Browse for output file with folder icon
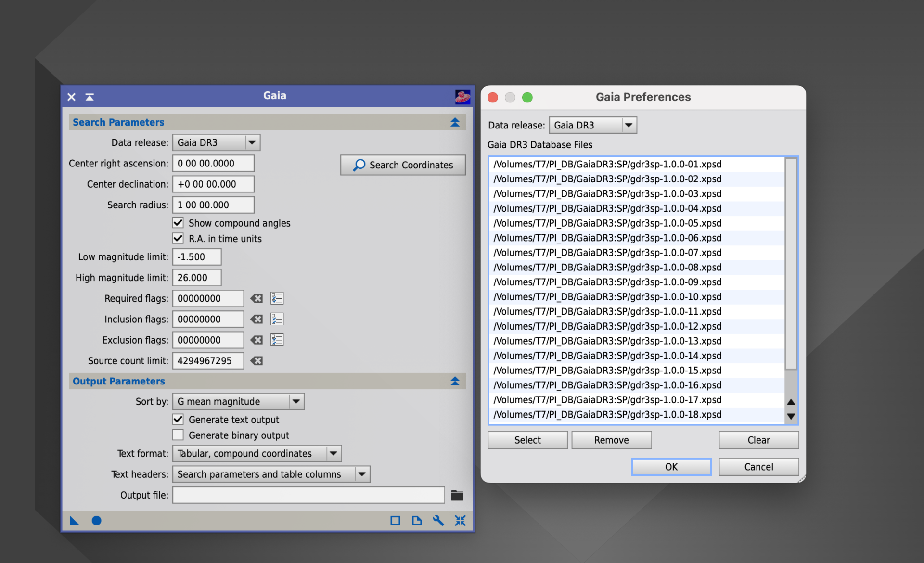 (457, 495)
